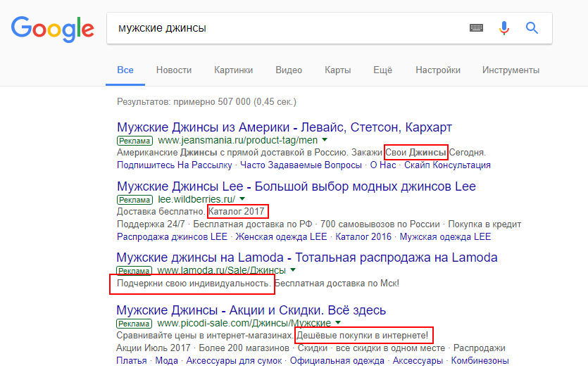
Task: Click the lee.wildberries.ru/ URL text
Action: coord(196,199)
